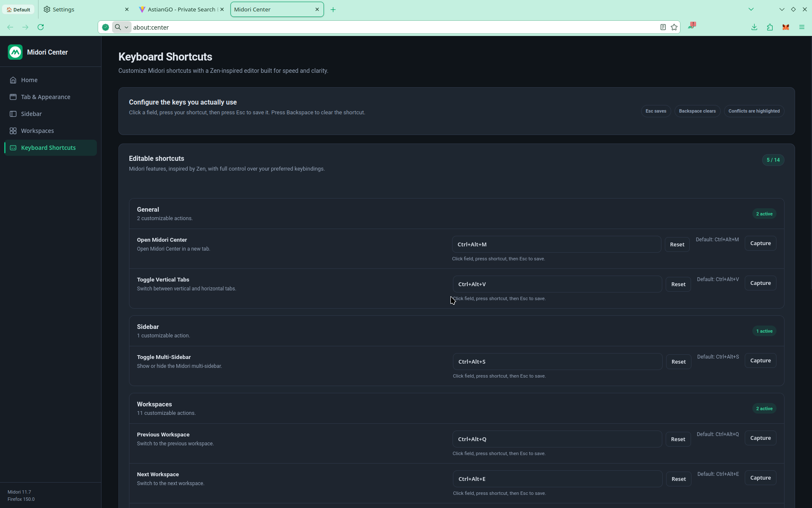This screenshot has width=812, height=508.
Task: Capture shortcut for Next Workspace
Action: point(760,478)
